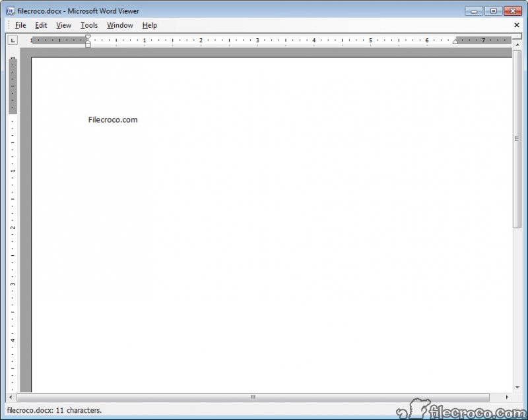The height and width of the screenshot is (420, 528).
Task: Maximize the Word Viewer window
Action: (493, 11)
